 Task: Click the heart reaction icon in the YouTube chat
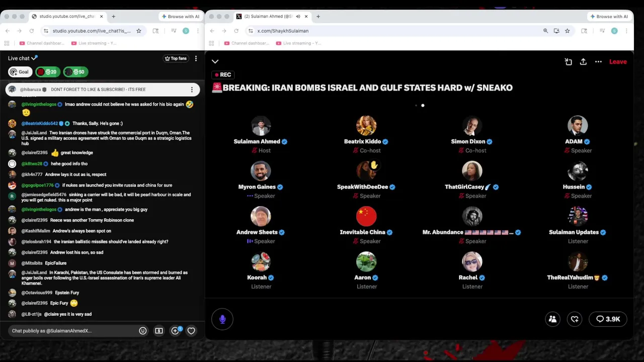(191, 331)
